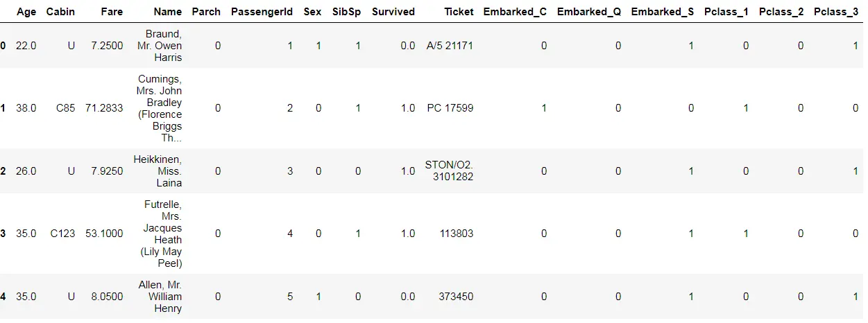Viewport: 868px width, 323px height.
Task: Select the Survived column header
Action: pyautogui.click(x=393, y=12)
